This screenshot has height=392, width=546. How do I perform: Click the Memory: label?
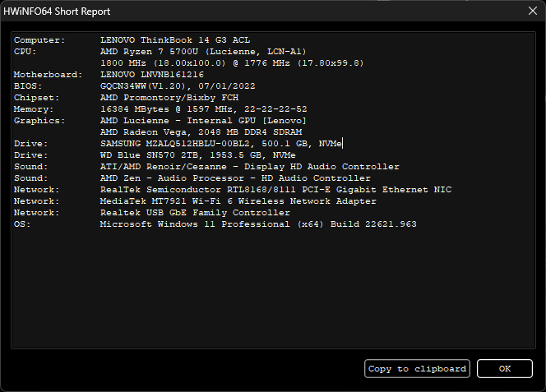(x=34, y=109)
